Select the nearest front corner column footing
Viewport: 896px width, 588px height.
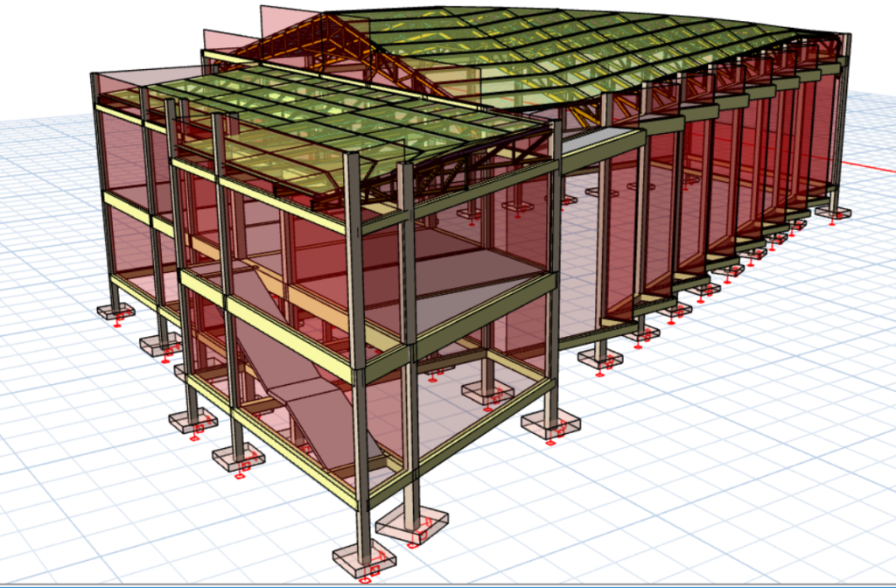[x=363, y=557]
